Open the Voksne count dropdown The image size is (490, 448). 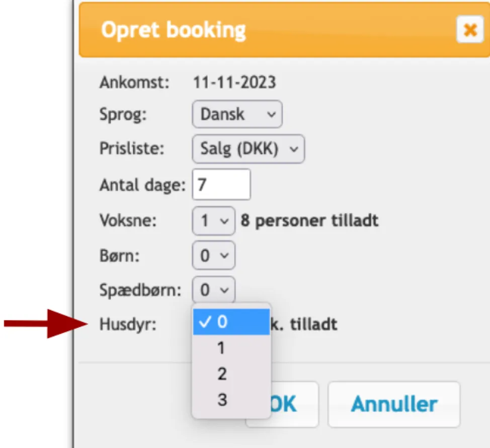(213, 220)
